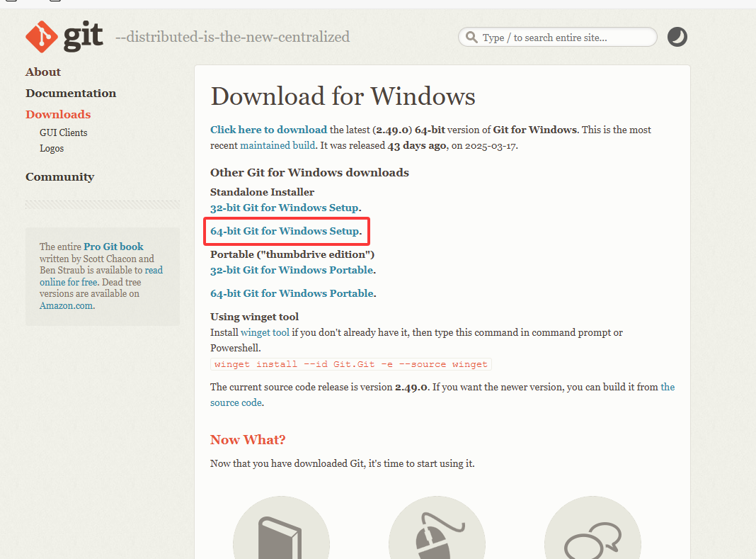Screen dimensions: 756x559
Task: Click the book circle icon
Action: click(281, 528)
